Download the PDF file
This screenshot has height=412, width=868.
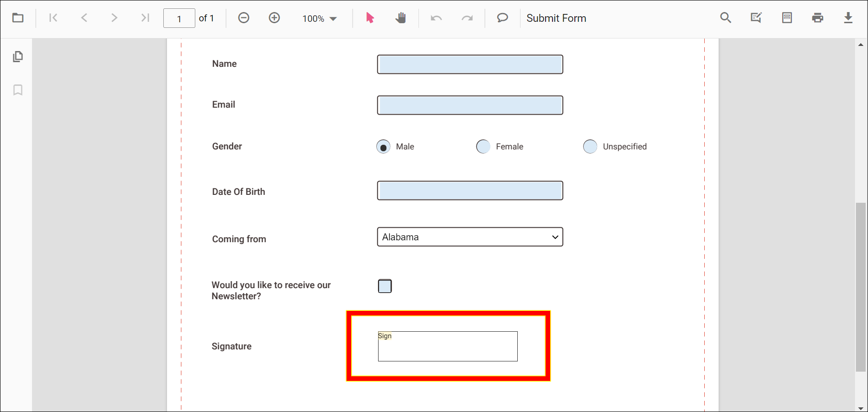point(848,18)
